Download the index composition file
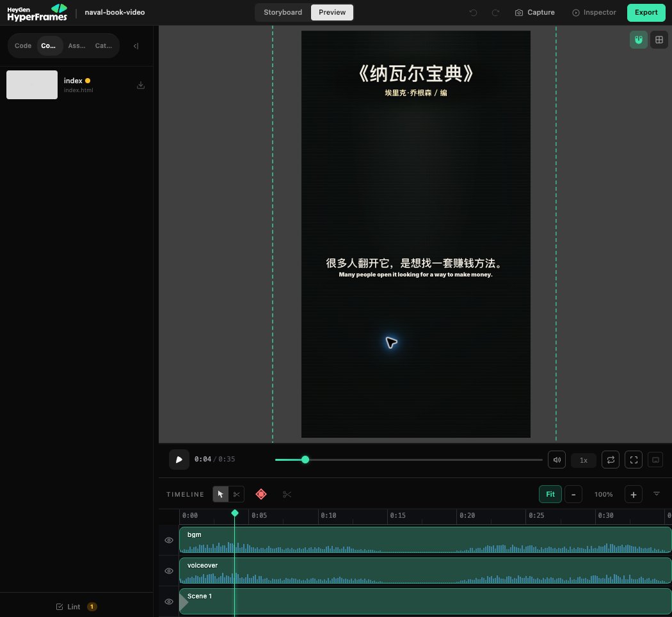Viewport: 672px width, 617px height. [141, 85]
